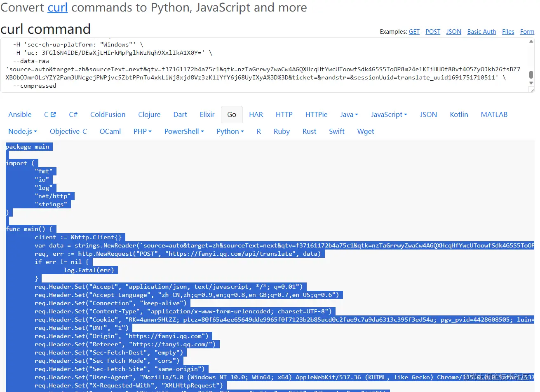Switch to the Go tab
Image resolution: width=540 pixels, height=392 pixels.
(x=232, y=114)
